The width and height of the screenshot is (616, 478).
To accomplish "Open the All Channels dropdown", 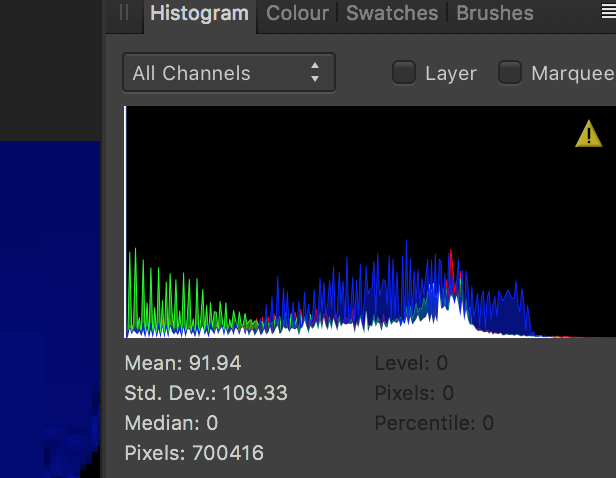I will tap(229, 73).
